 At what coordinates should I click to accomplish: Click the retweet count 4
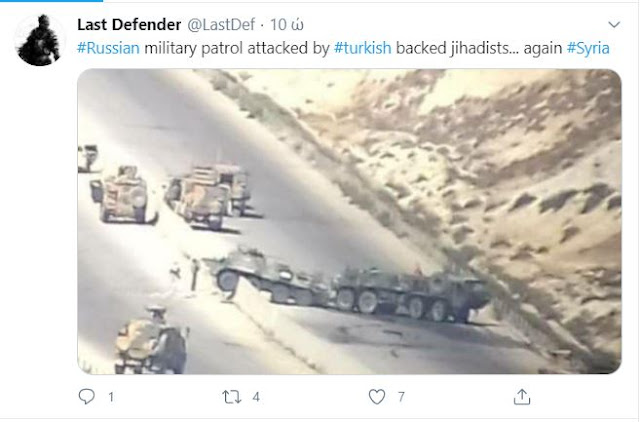pyautogui.click(x=256, y=397)
